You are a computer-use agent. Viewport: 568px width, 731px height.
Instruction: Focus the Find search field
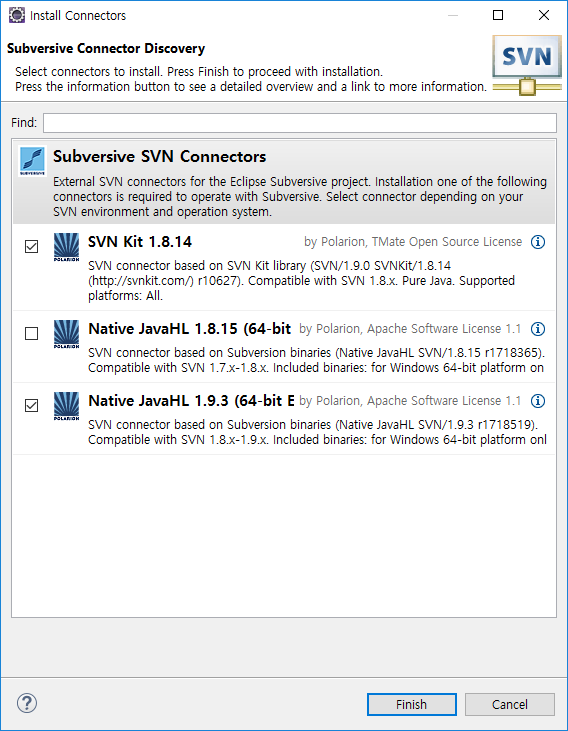[300, 123]
